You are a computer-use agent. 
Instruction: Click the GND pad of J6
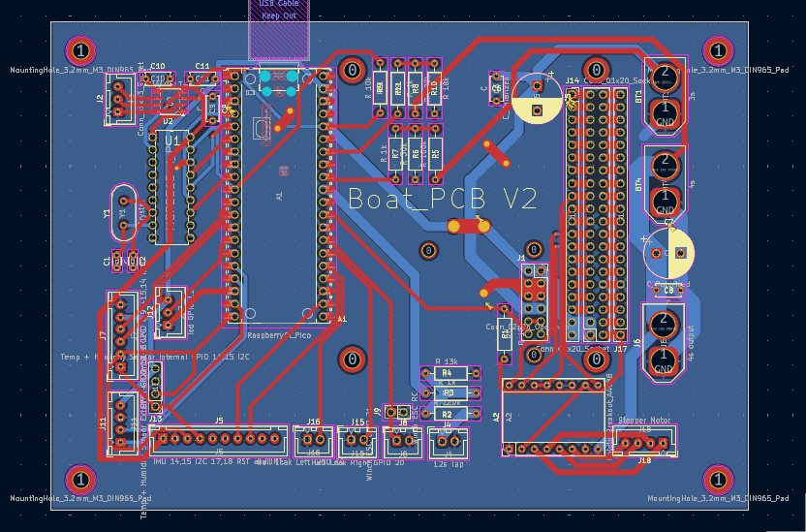[664, 361]
